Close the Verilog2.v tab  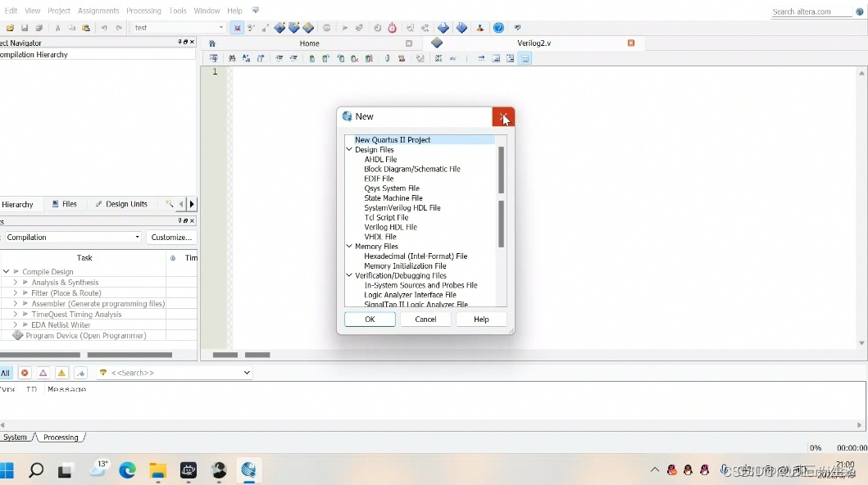pos(631,43)
